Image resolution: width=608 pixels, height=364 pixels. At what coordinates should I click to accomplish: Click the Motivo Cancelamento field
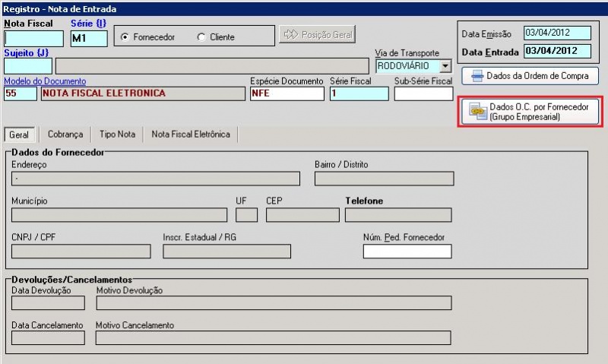tap(274, 337)
